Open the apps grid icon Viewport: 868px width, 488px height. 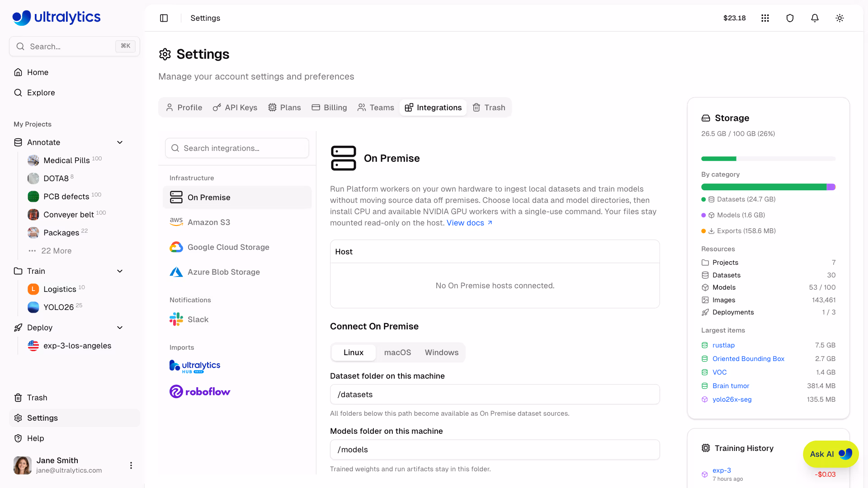click(x=765, y=18)
